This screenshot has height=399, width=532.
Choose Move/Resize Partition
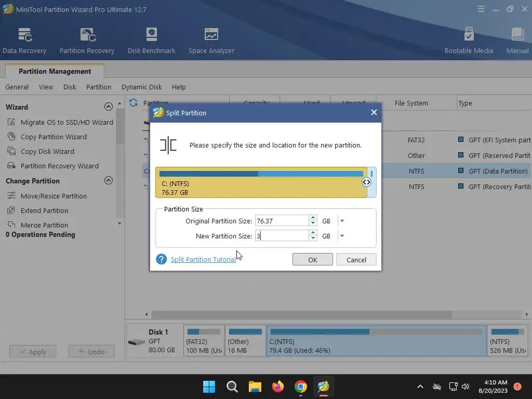point(47,196)
